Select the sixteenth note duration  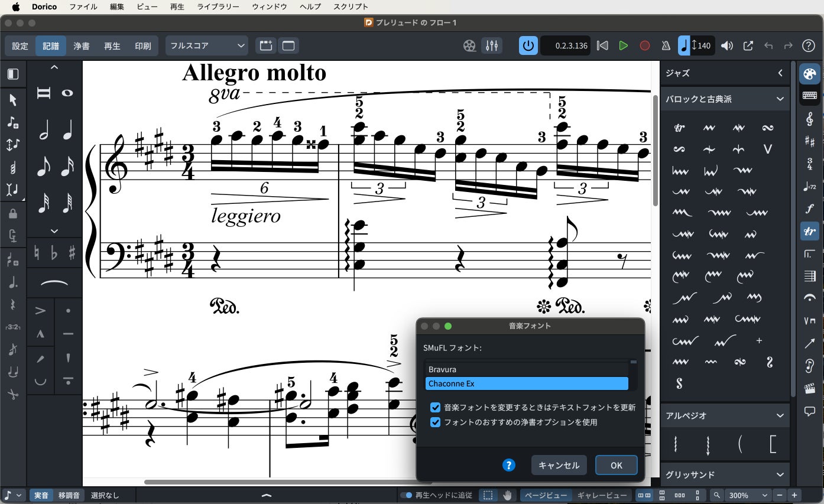[x=67, y=167]
